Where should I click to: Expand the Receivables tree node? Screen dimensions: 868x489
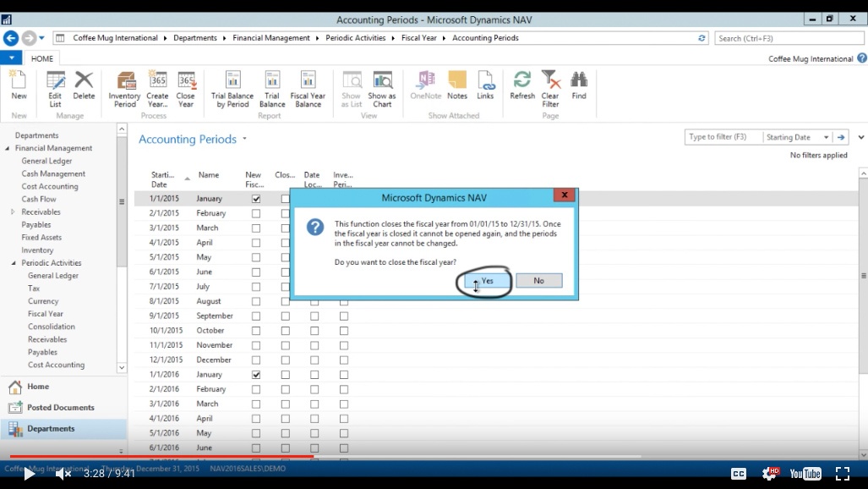14,212
